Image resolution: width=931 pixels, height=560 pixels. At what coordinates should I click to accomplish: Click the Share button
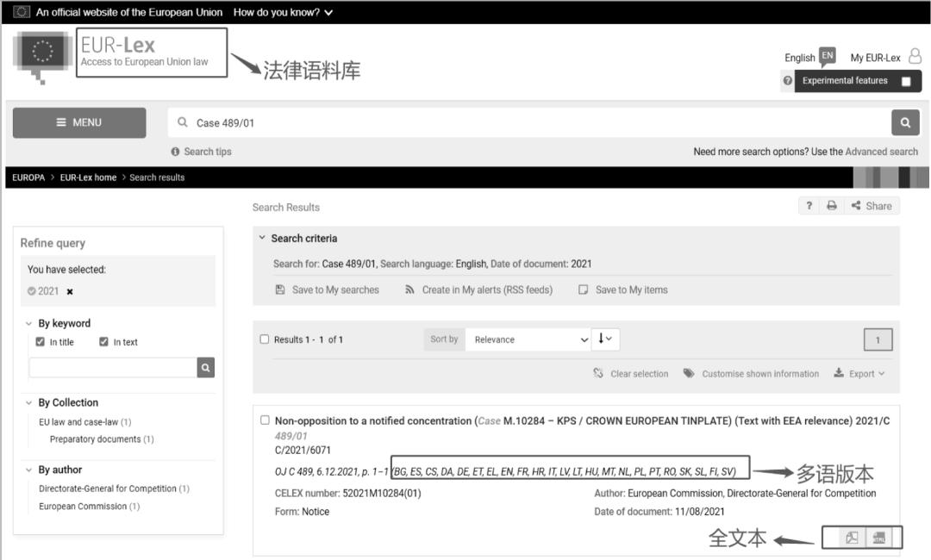coord(872,206)
